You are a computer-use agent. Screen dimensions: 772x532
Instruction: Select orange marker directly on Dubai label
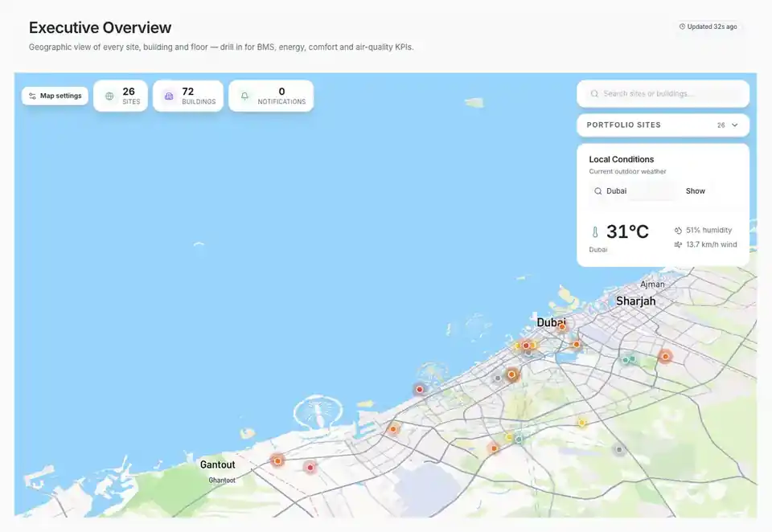(562, 327)
